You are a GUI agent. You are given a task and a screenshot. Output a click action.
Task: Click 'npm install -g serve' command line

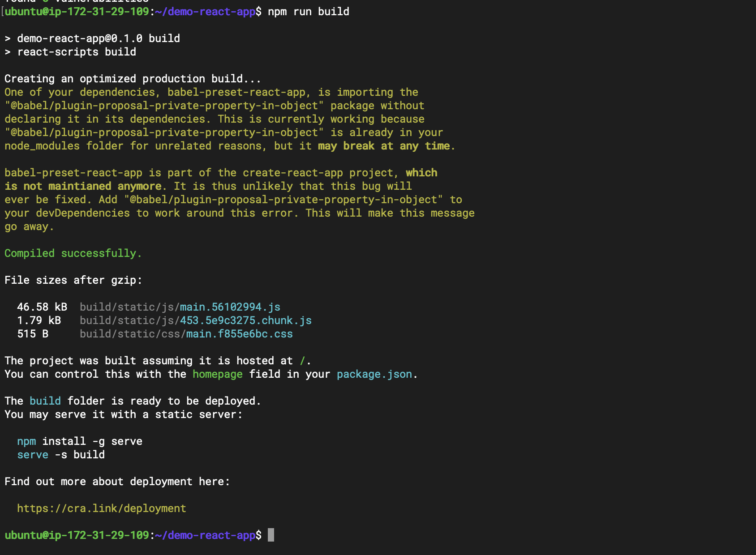click(80, 441)
